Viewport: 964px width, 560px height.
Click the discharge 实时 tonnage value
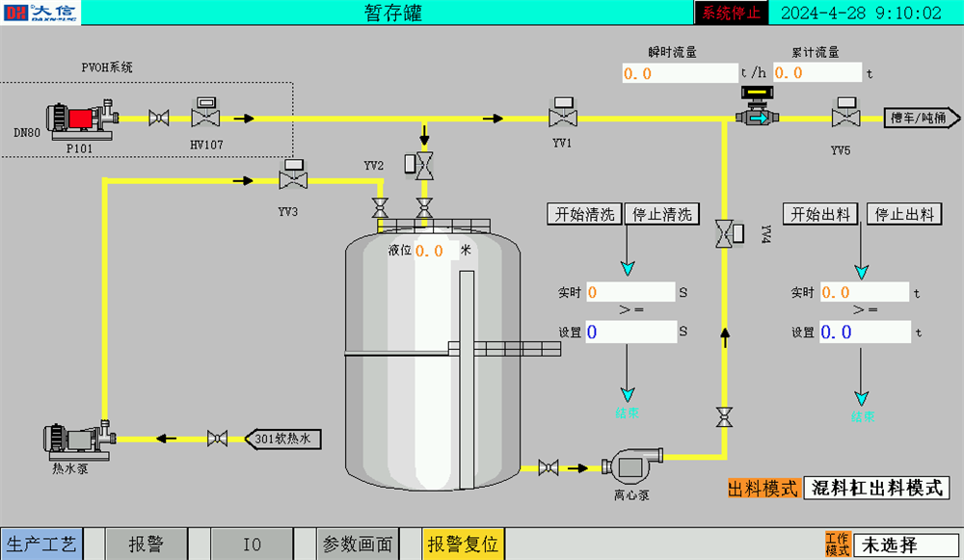[x=865, y=292]
